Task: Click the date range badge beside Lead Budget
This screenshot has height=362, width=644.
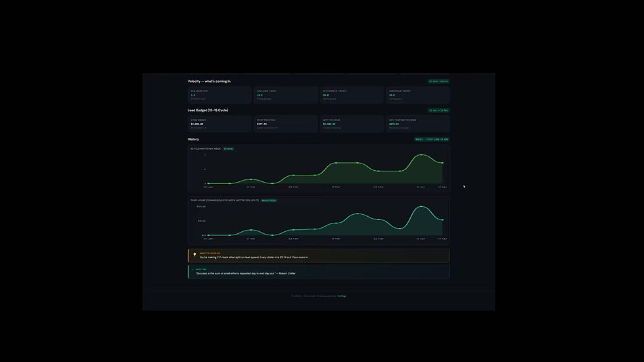Action: pyautogui.click(x=439, y=110)
